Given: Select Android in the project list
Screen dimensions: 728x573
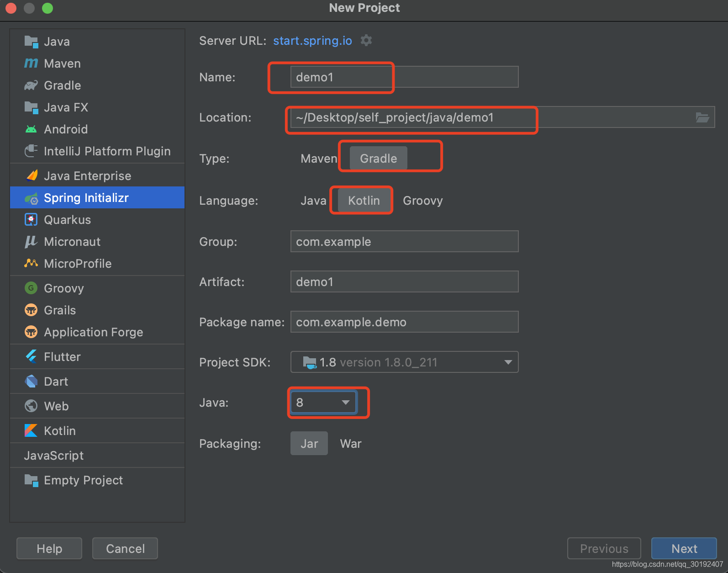Looking at the screenshot, I should (x=97, y=129).
